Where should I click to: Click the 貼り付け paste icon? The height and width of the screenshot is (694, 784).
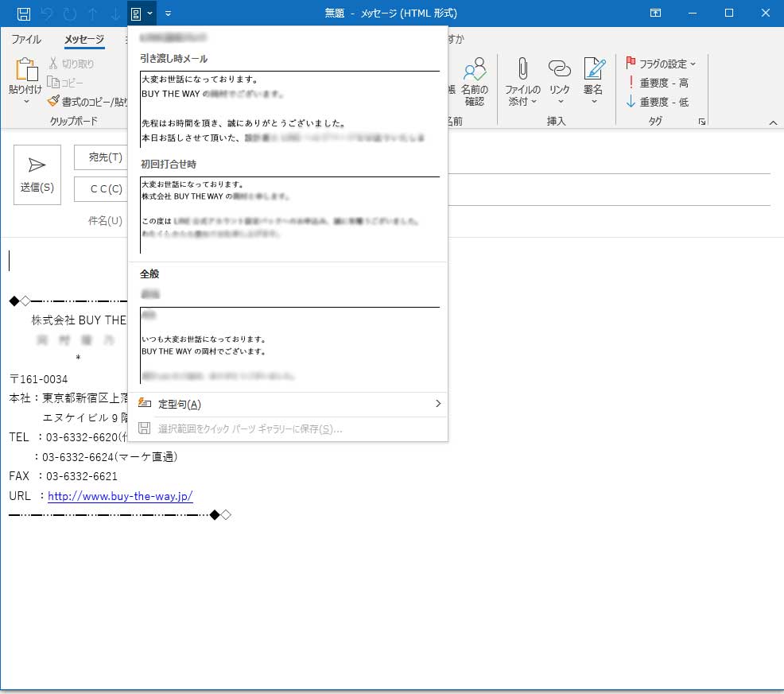26,69
